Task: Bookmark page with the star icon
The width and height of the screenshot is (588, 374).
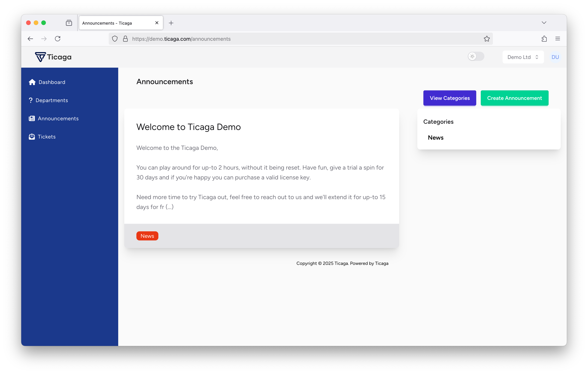Action: 487,39
